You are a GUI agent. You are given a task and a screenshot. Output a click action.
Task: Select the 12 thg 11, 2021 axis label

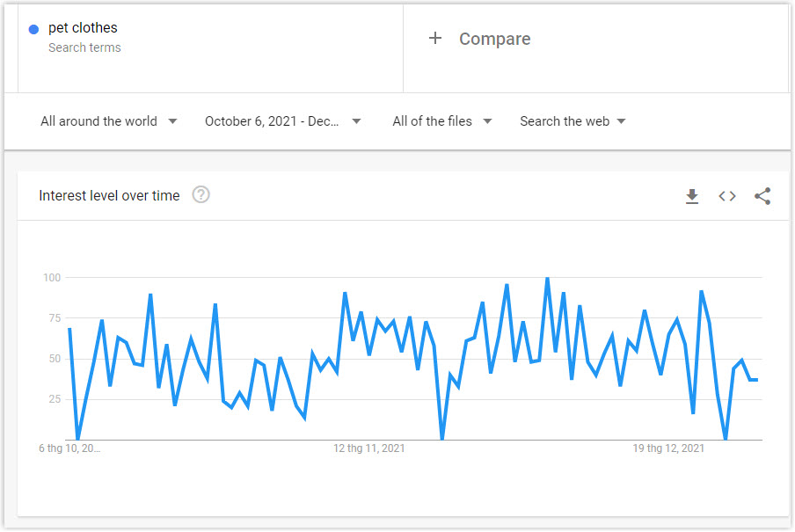369,448
